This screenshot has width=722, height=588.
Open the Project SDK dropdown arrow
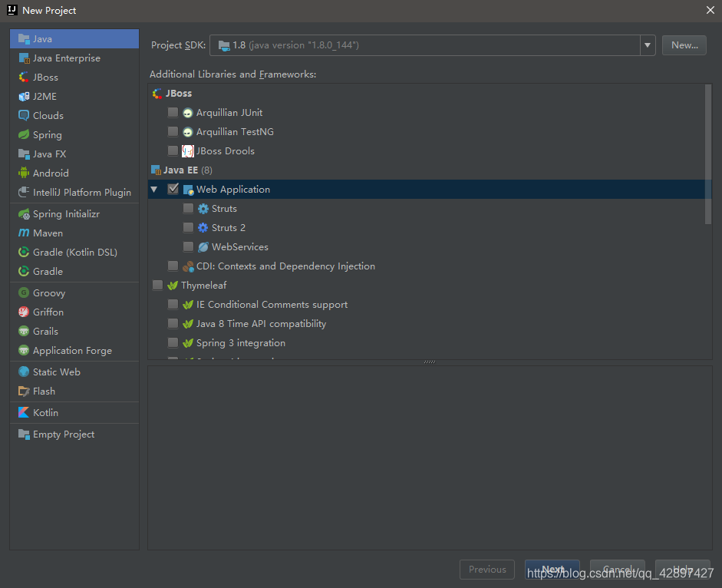(648, 45)
